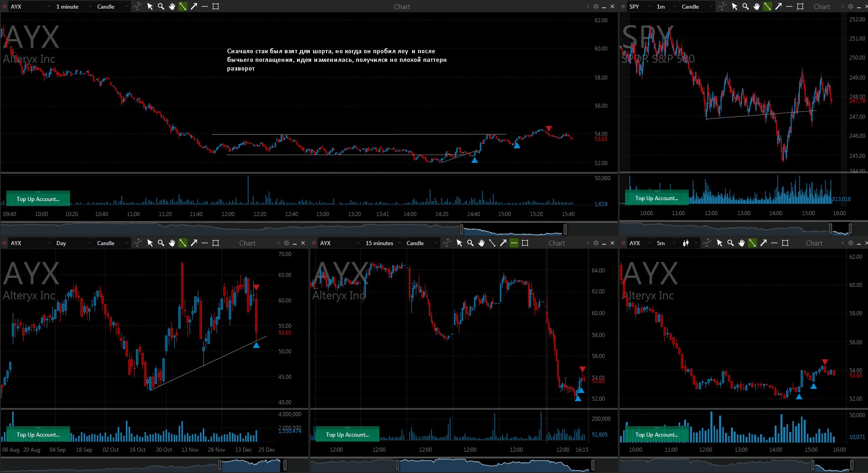Click Top Up Account in AYX Day chart
868x473 pixels.
[38, 434]
